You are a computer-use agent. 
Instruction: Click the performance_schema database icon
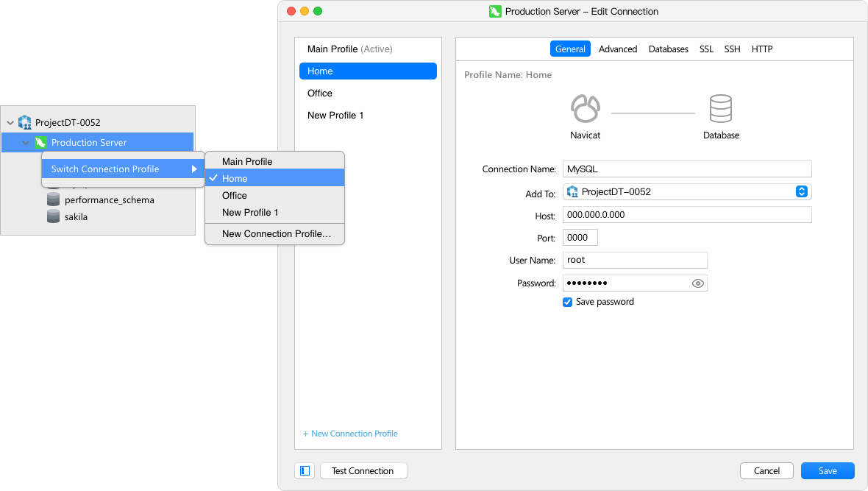tap(53, 199)
